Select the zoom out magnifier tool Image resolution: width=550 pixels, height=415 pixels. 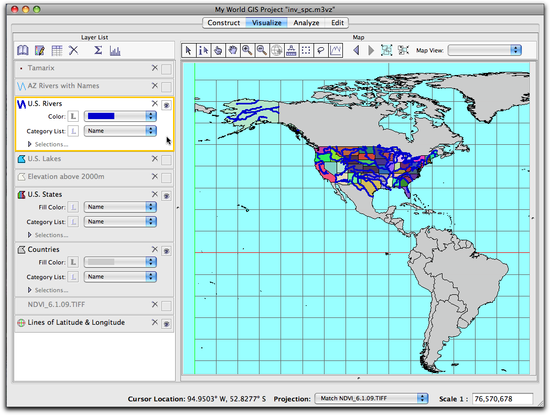click(262, 51)
